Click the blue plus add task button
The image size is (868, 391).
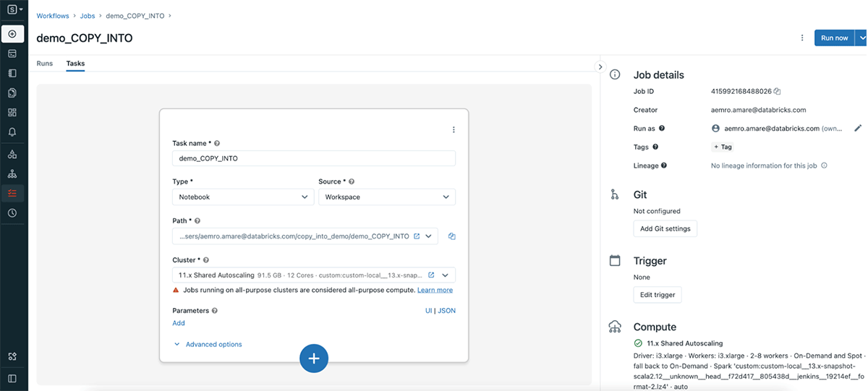[x=314, y=358]
